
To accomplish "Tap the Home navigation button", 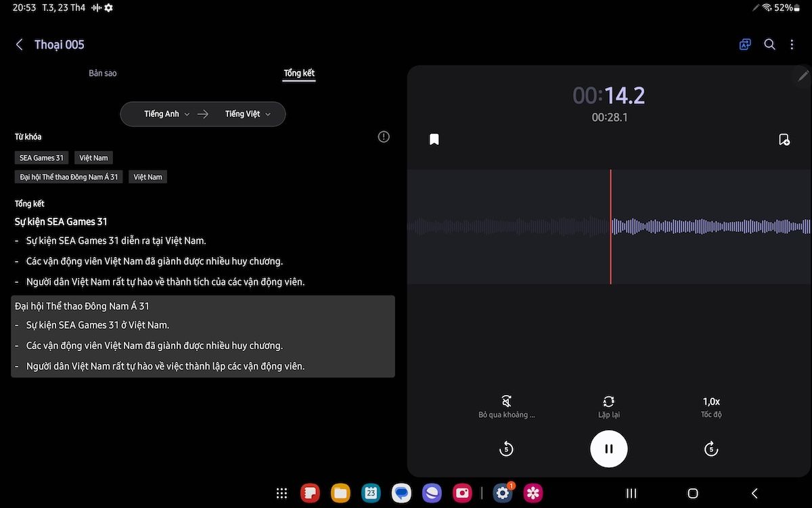I will coord(692,493).
